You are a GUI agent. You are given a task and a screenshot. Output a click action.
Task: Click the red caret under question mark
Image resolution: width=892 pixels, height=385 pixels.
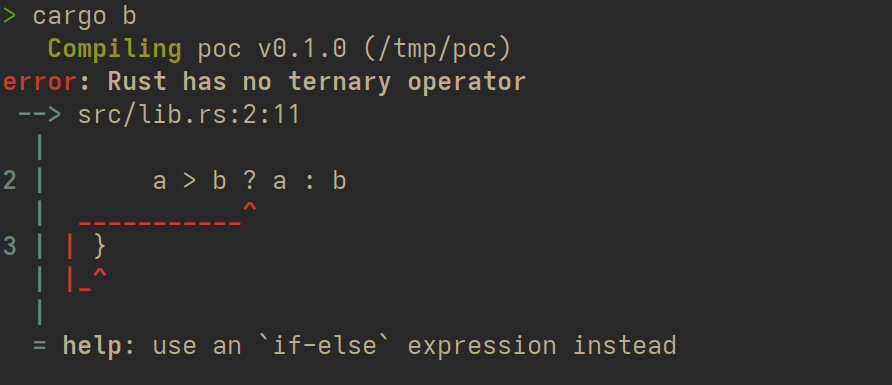tap(249, 208)
